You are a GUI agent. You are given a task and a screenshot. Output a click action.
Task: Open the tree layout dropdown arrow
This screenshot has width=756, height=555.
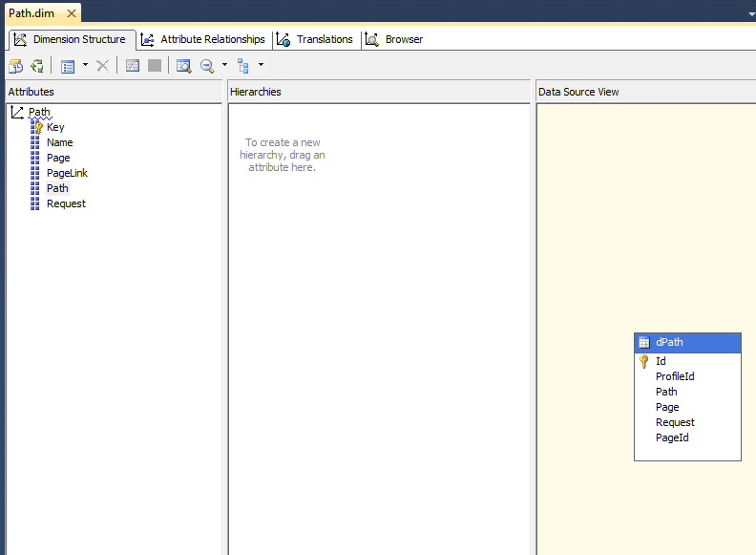click(x=261, y=65)
